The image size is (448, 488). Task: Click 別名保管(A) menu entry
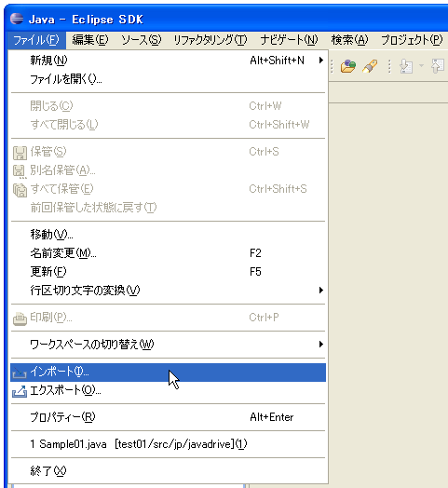169,170
